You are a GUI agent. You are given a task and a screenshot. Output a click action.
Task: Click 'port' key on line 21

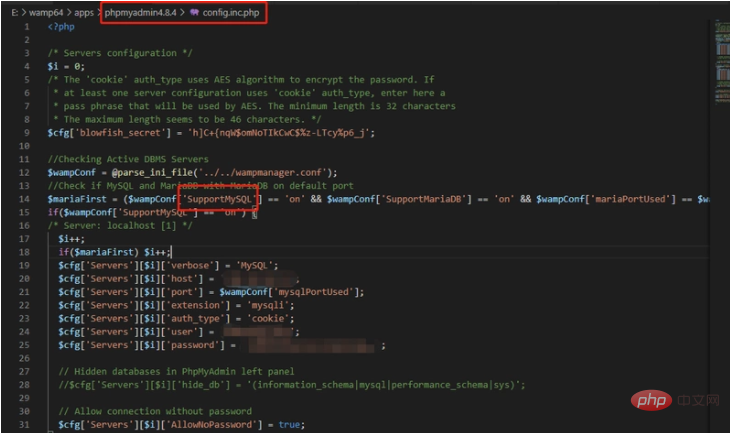click(x=182, y=292)
